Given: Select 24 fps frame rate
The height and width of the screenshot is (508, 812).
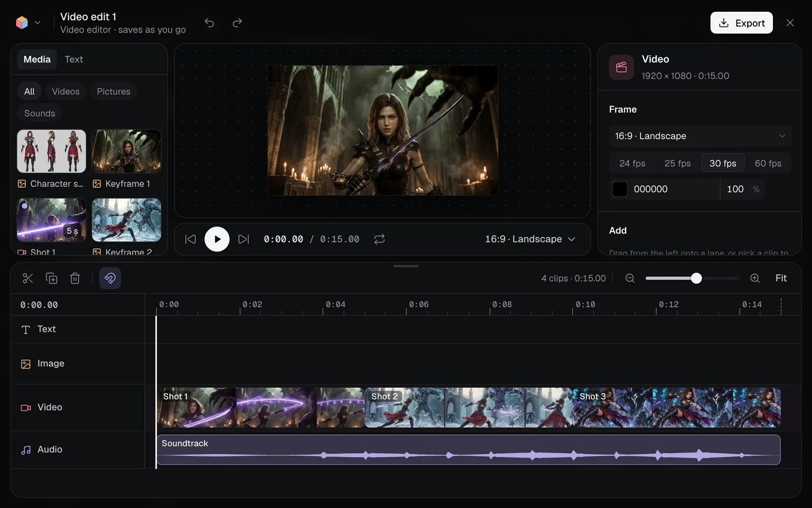Looking at the screenshot, I should pyautogui.click(x=632, y=164).
